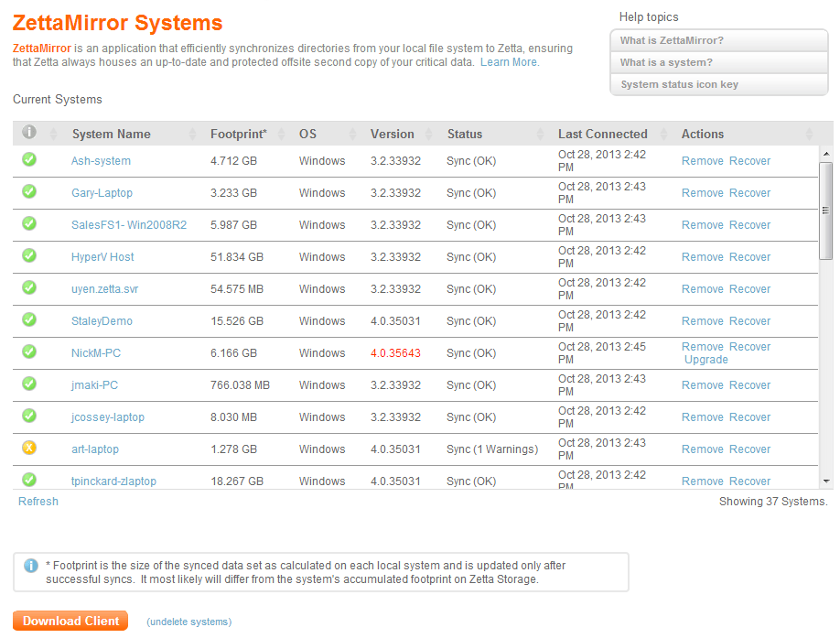840x638 pixels.
Task: Sort by Last Connected column arrows
Action: [x=663, y=134]
